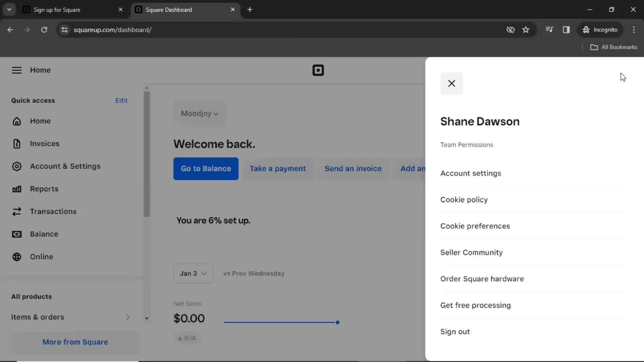Expand the Items & orders section
Screen dimensions: 644x362
tap(127, 316)
